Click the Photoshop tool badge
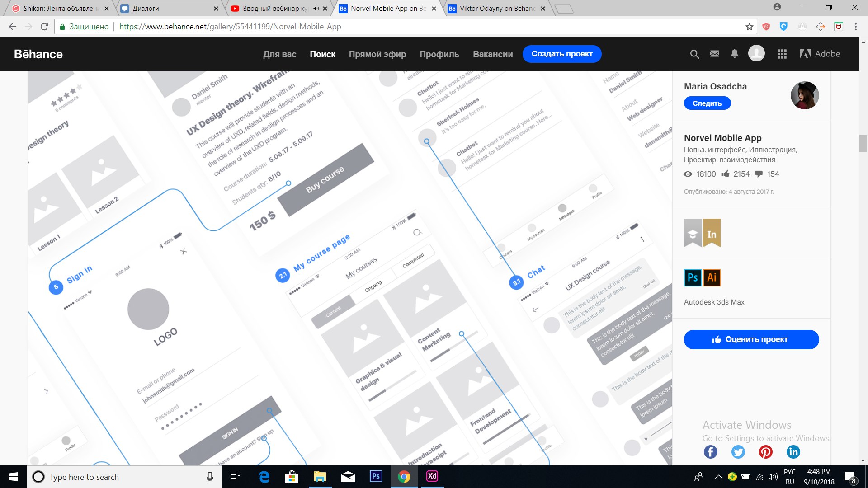The width and height of the screenshot is (868, 488). tap(693, 277)
